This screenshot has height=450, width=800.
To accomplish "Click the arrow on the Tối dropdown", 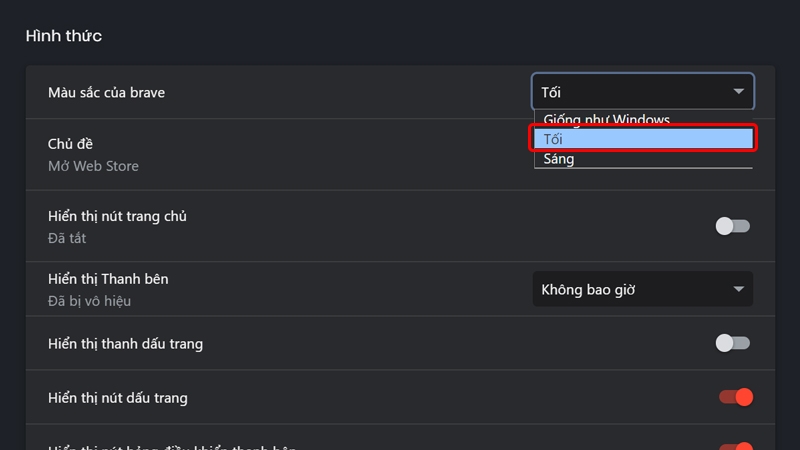I will (738, 92).
